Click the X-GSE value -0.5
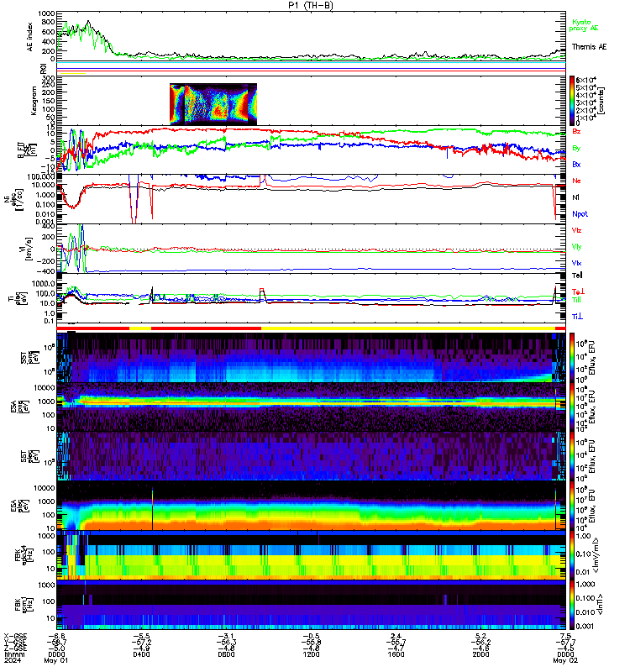The width and height of the screenshot is (630, 672). [311, 636]
